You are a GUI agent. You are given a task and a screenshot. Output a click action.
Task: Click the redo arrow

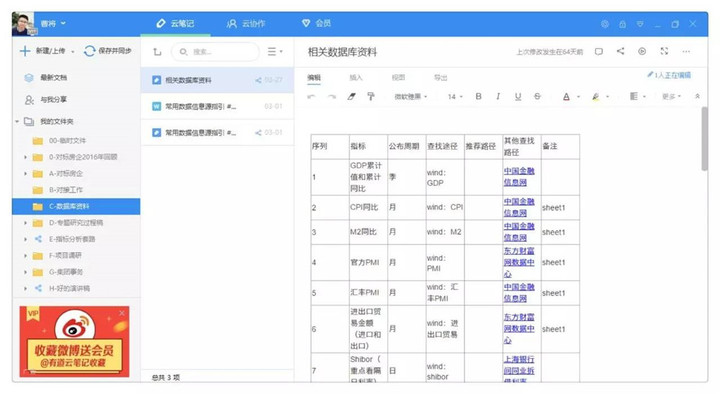point(332,96)
